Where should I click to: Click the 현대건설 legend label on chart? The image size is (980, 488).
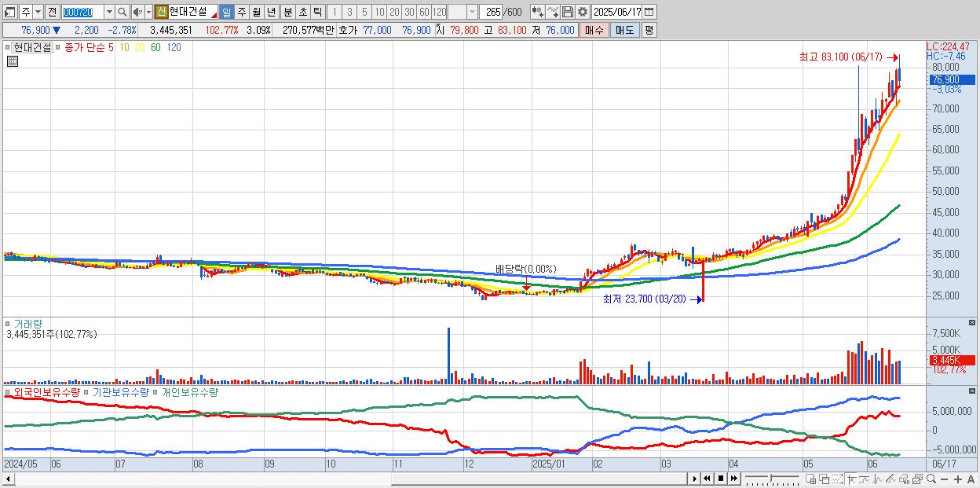click(31, 47)
